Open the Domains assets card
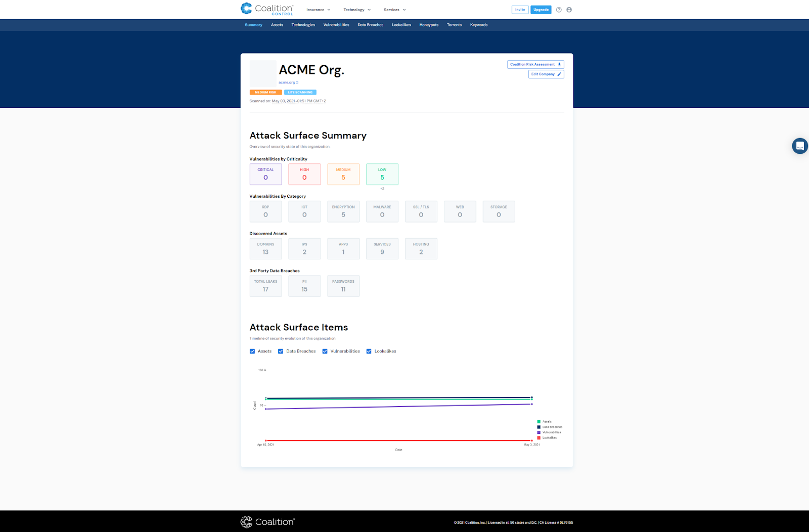 tap(265, 249)
